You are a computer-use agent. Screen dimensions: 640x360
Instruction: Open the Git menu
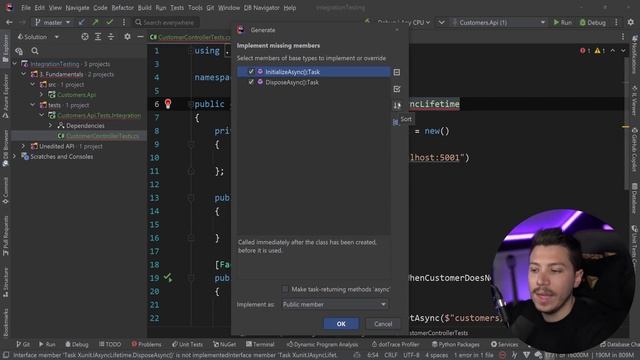(210, 8)
